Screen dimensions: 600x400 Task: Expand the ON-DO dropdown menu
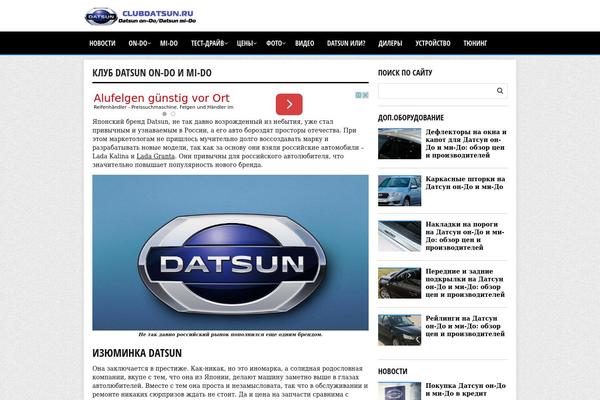point(139,43)
